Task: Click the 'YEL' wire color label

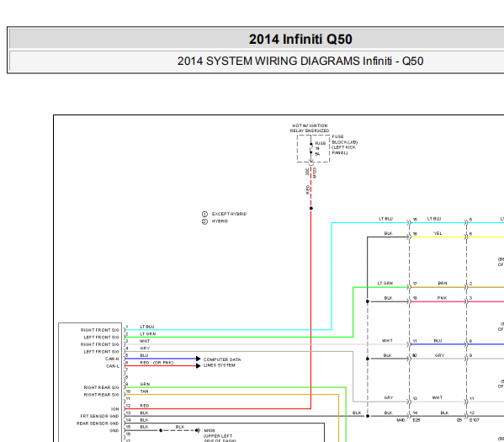Action: [x=438, y=233]
